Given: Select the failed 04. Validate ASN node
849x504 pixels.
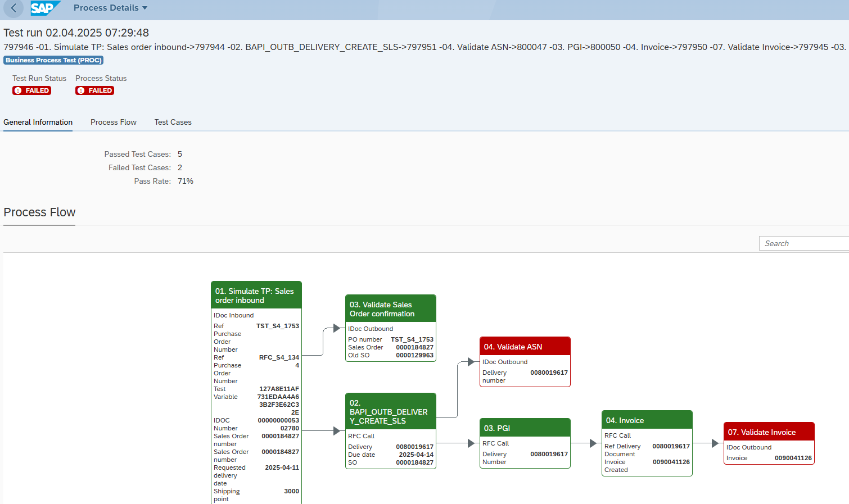Looking at the screenshot, I should point(525,347).
